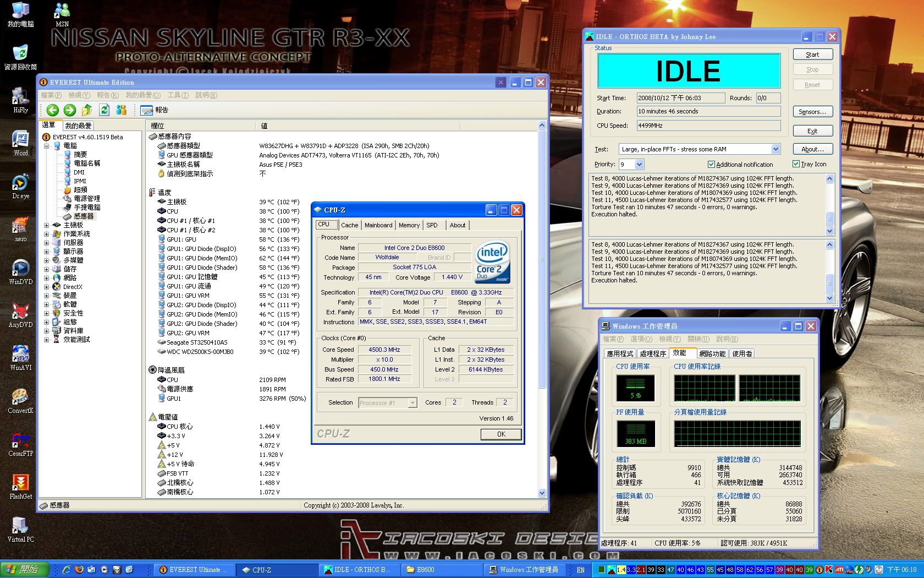Switch to the Memory tab in CPU-Z
The height and width of the screenshot is (578, 924).
tap(409, 225)
